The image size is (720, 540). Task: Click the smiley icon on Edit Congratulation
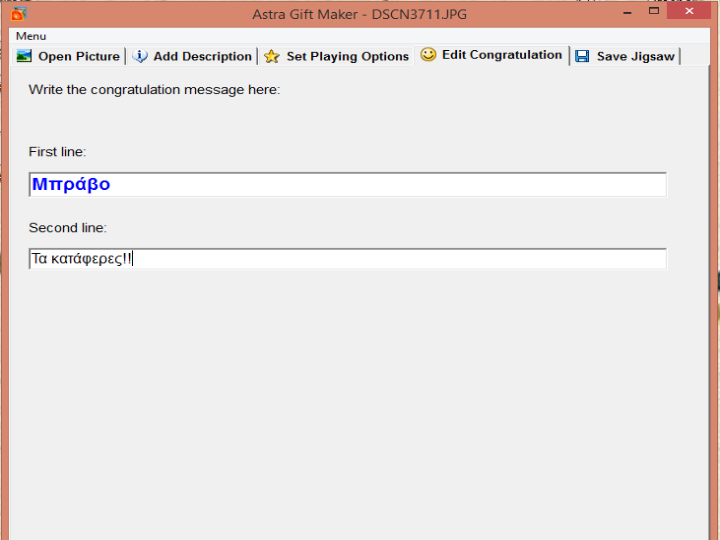(x=428, y=55)
